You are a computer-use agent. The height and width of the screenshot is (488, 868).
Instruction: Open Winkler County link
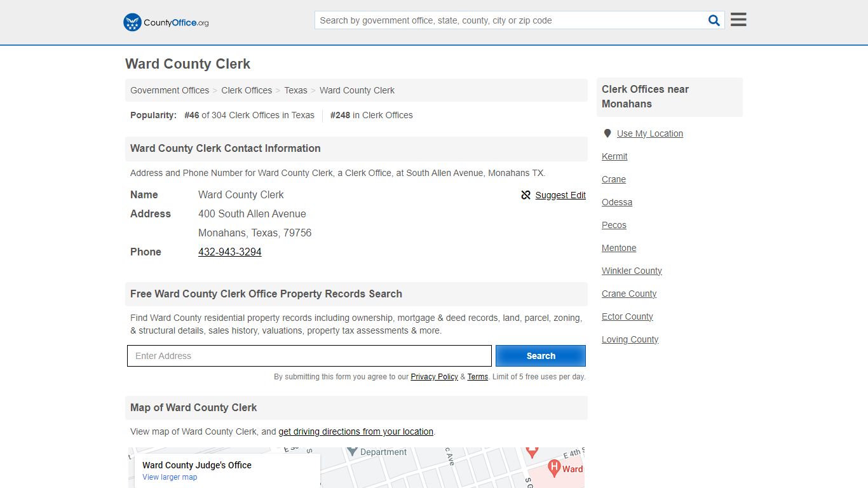[x=632, y=271]
